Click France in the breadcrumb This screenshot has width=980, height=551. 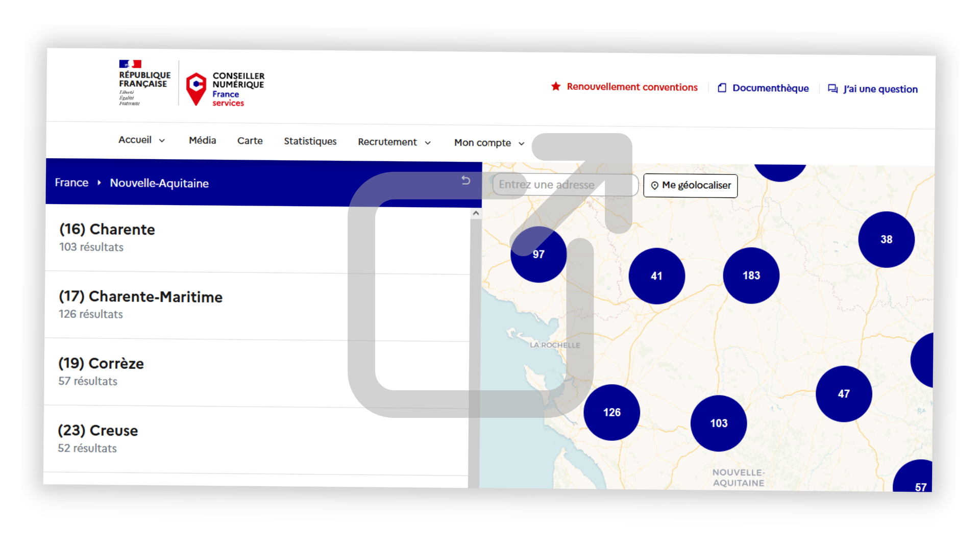71,183
